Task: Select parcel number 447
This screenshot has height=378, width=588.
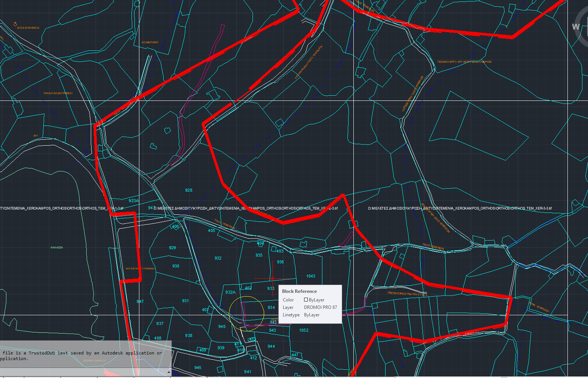Action: [x=295, y=355]
